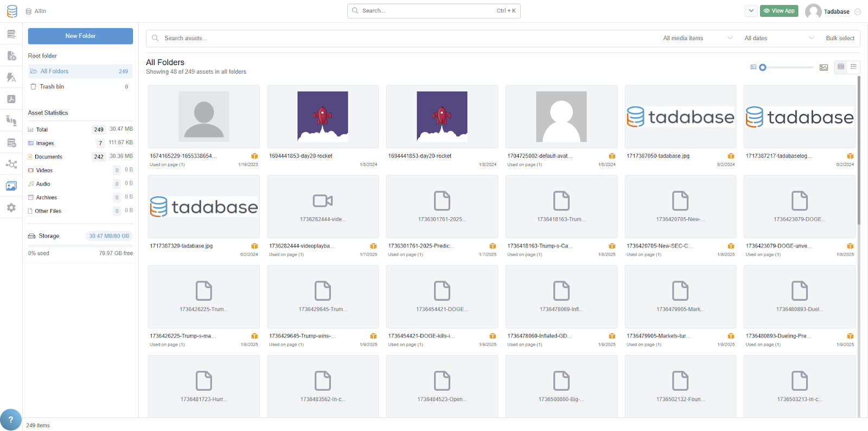Viewport: 868px width, 431px height.
Task: Focus the global Search box with Ctrl + K hint
Action: [x=434, y=11]
